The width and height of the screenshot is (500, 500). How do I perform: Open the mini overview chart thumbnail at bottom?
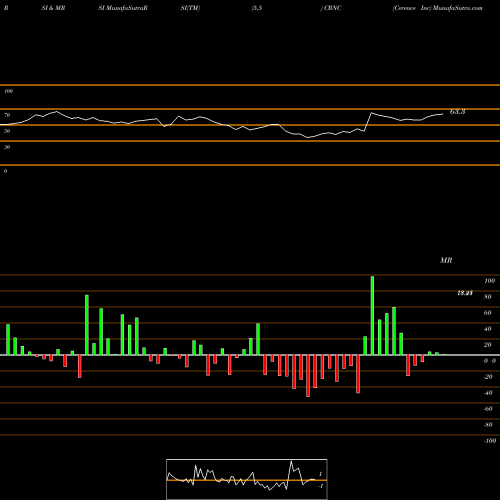click(x=247, y=479)
